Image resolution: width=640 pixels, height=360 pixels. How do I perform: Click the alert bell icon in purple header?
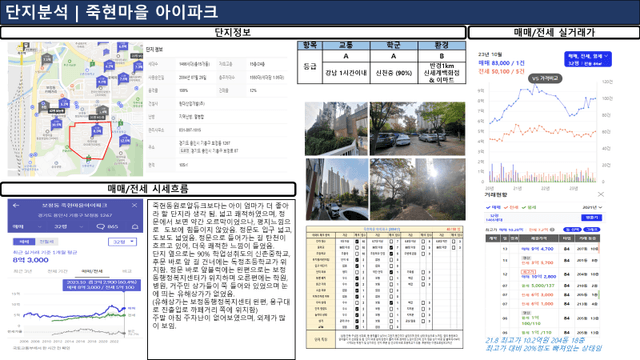[x=135, y=227]
